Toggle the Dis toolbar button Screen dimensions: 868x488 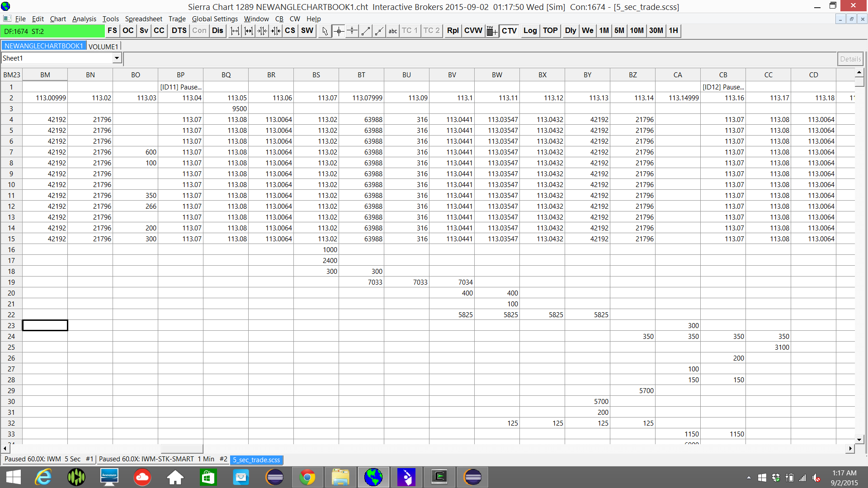pyautogui.click(x=217, y=31)
